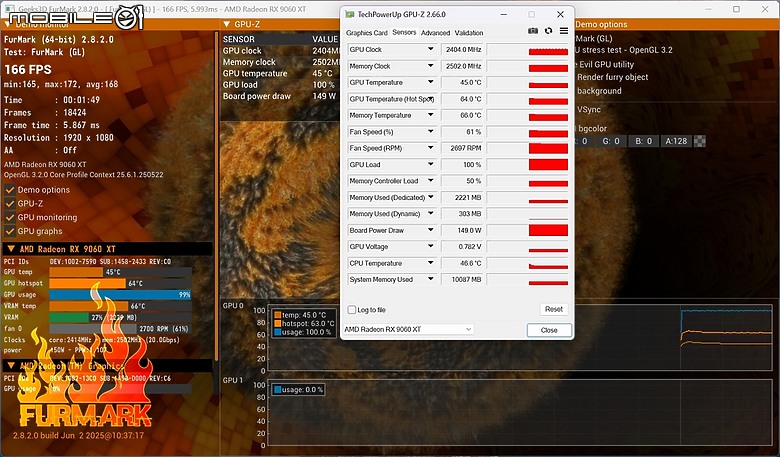The width and height of the screenshot is (780, 457).
Task: Click the Reset button in GPU-Z
Action: pos(554,309)
